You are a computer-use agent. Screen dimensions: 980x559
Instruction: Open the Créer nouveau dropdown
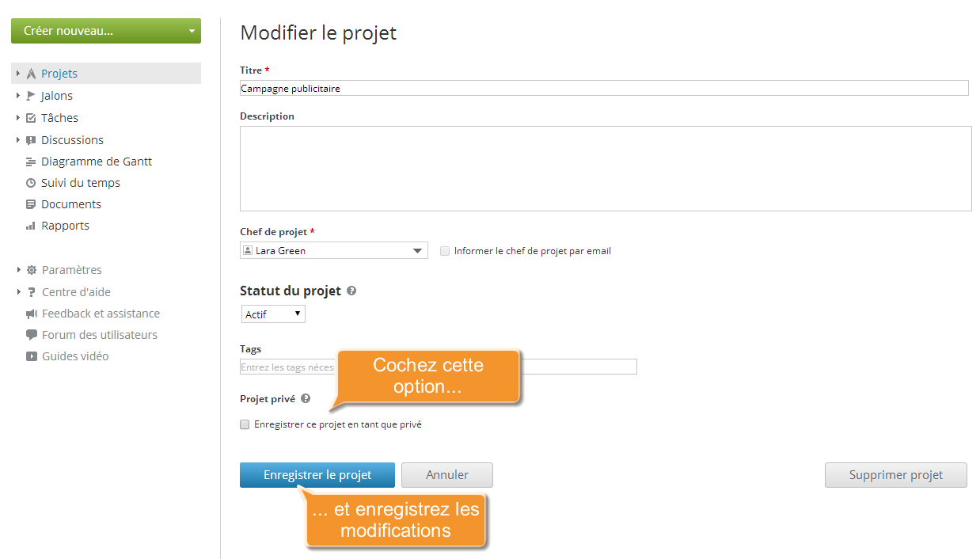(x=106, y=31)
